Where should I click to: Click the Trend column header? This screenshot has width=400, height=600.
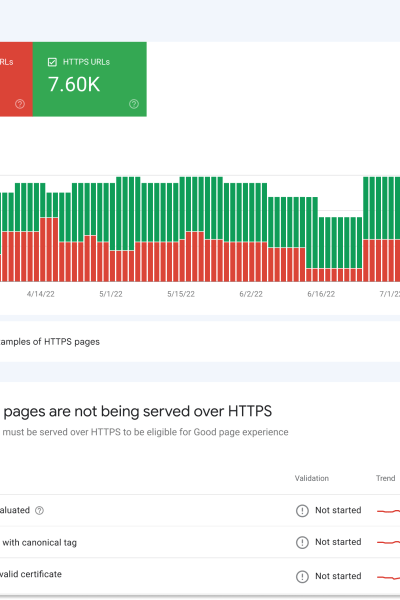pyautogui.click(x=385, y=478)
